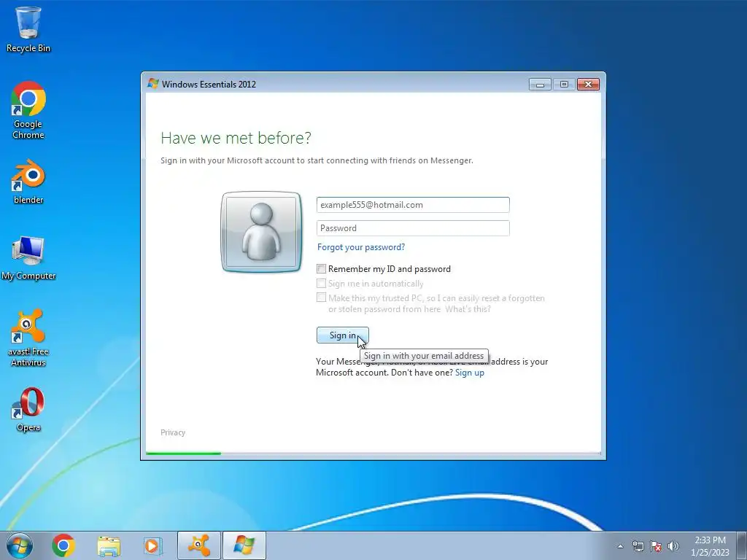This screenshot has height=560, width=747.
Task: Select the blender desktop shortcut
Action: tap(28, 182)
